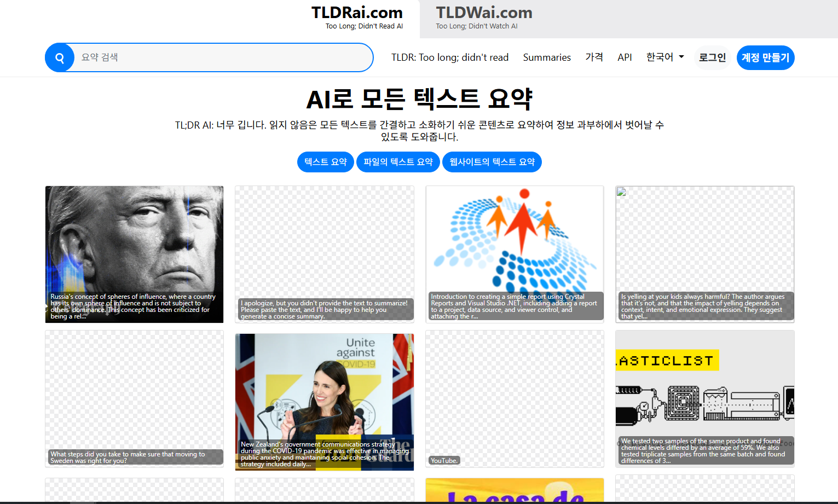This screenshot has height=504, width=838.
Task: Focus the 요약 검색 search field
Action: pyautogui.click(x=223, y=57)
